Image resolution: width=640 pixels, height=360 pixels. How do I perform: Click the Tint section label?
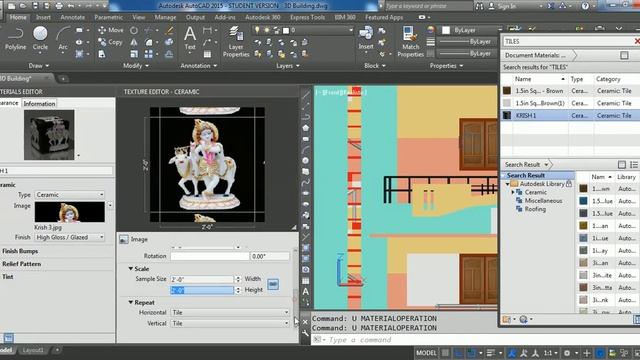click(x=8, y=276)
